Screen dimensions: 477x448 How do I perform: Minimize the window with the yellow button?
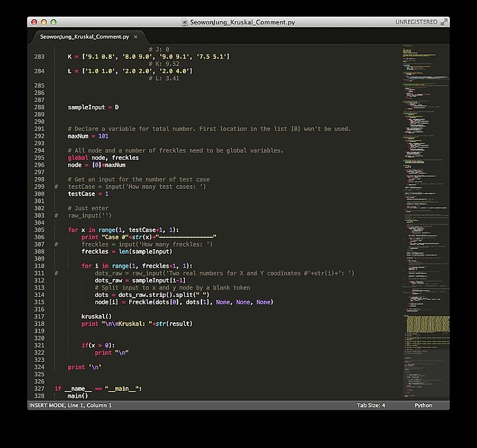pyautogui.click(x=44, y=22)
